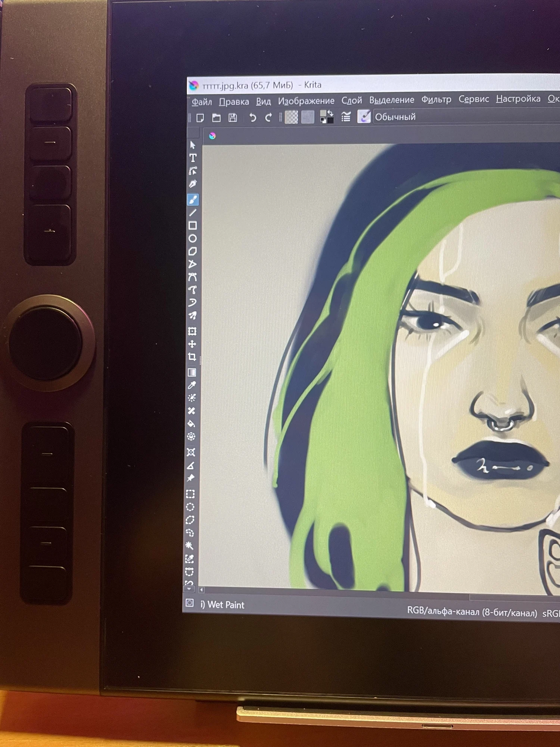560x747 pixels.
Task: Select the Freehand Selection tool
Action: pyautogui.click(x=190, y=533)
